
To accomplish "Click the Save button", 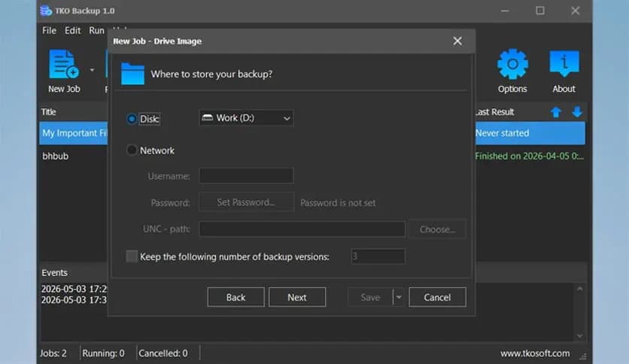I will 370,297.
